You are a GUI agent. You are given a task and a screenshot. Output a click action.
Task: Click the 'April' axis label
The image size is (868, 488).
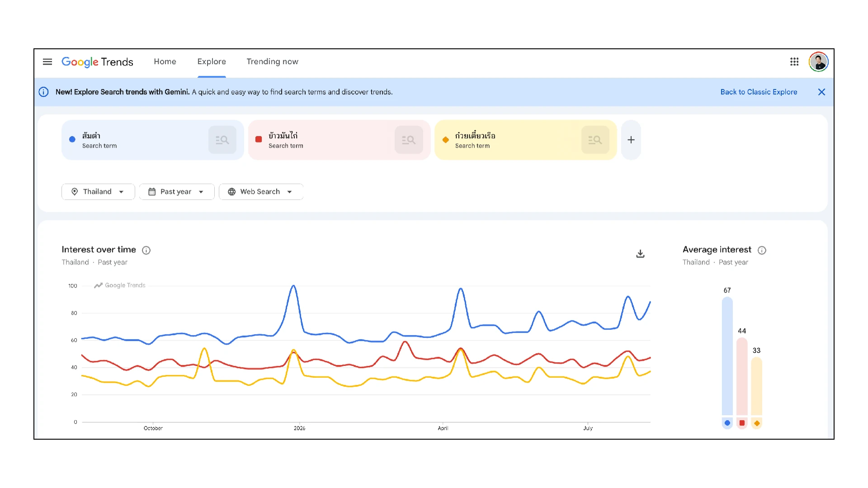443,428
